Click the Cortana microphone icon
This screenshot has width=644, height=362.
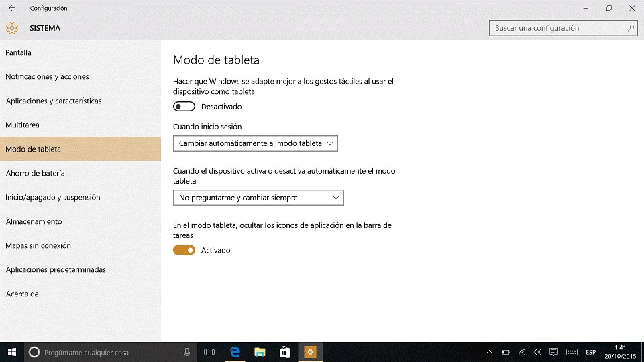[187, 352]
